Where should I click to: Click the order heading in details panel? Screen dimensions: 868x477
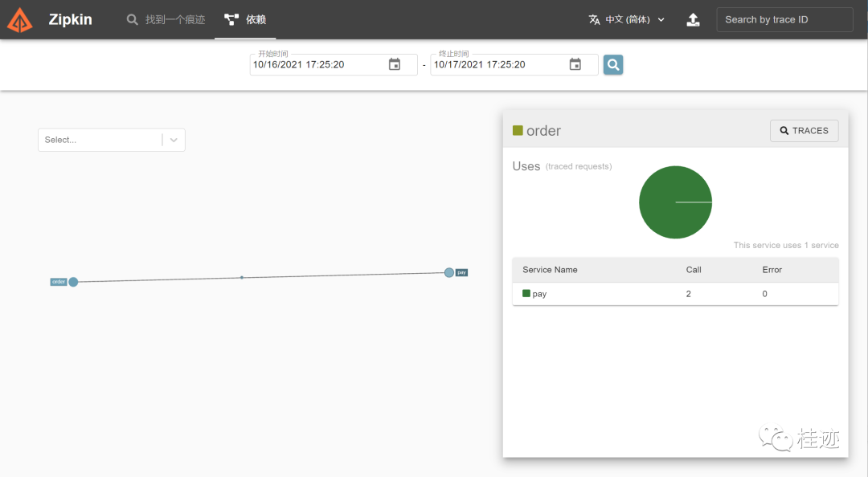coord(543,131)
